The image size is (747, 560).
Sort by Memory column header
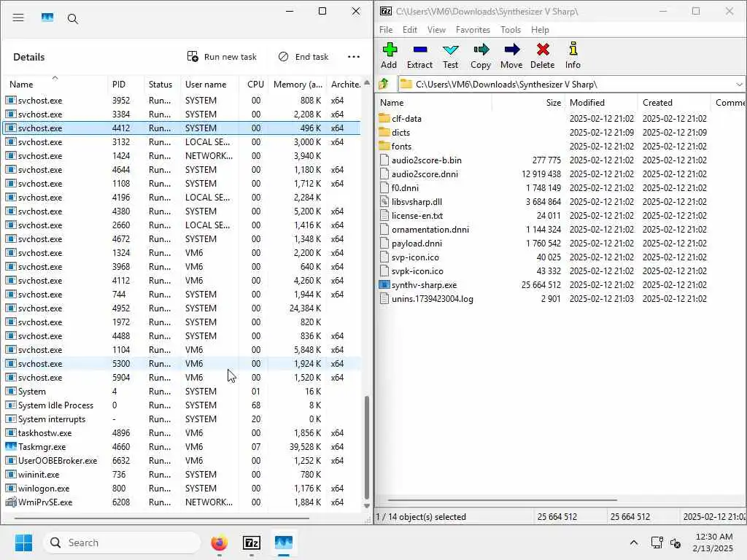pos(298,85)
